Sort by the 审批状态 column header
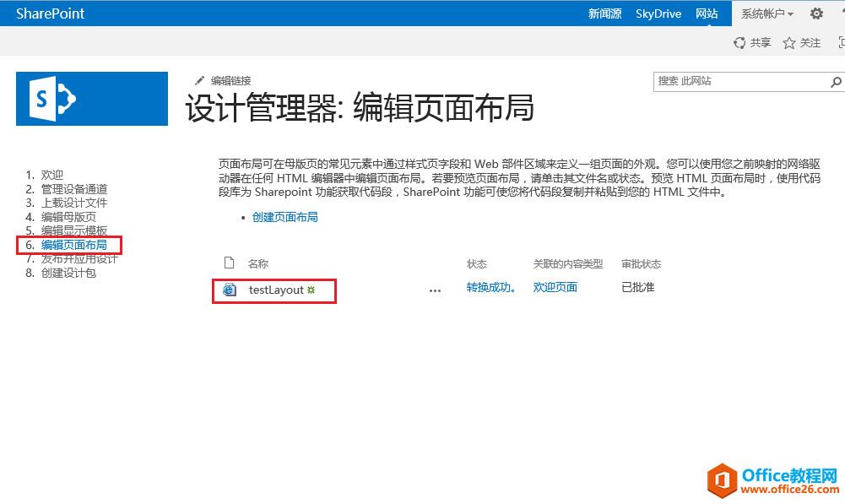Viewport: 845px width, 504px height. 642,263
